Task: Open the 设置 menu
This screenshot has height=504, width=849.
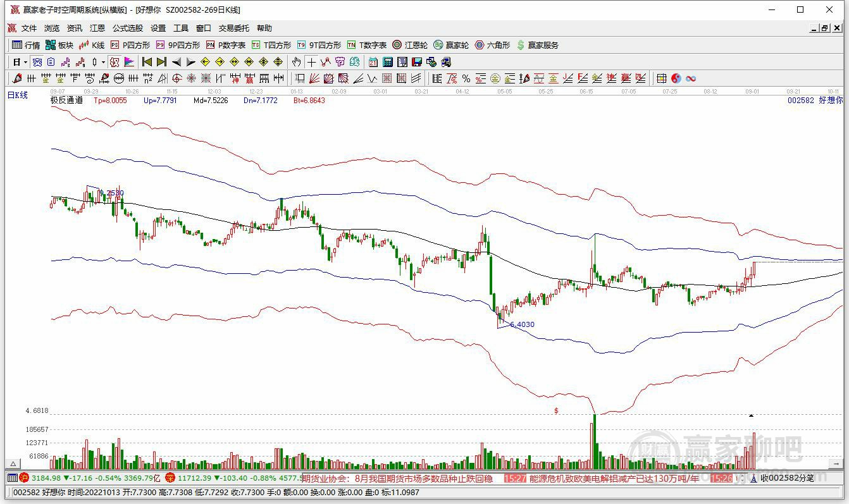Action: point(158,28)
